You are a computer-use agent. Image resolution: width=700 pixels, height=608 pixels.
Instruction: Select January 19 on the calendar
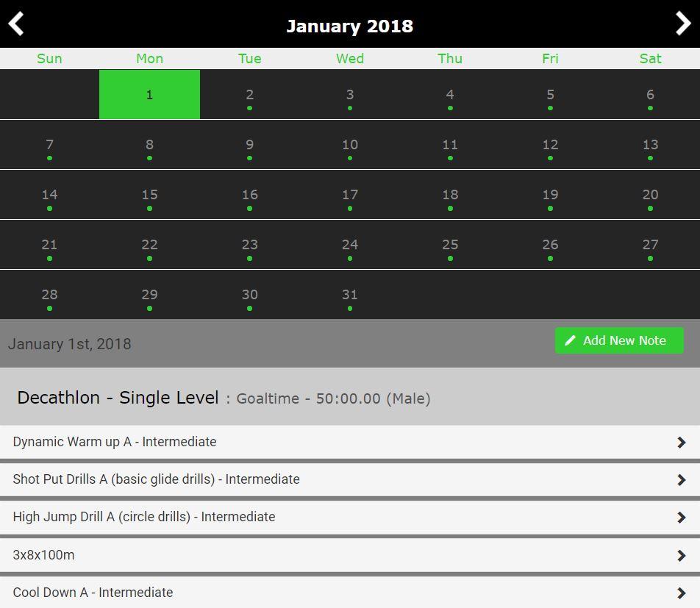(x=550, y=195)
